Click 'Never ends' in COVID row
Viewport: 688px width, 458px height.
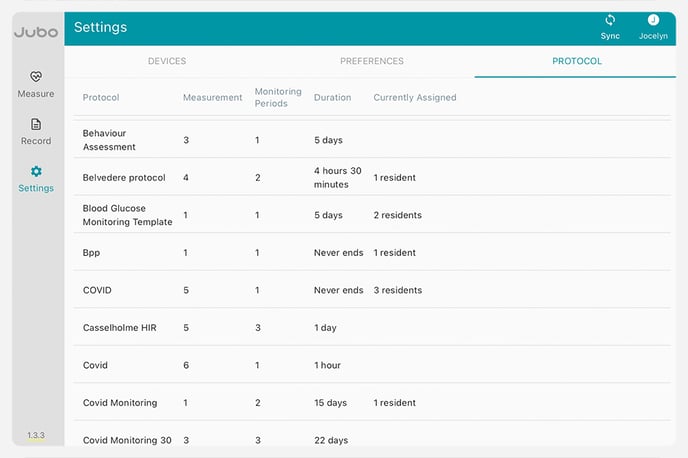[338, 290]
